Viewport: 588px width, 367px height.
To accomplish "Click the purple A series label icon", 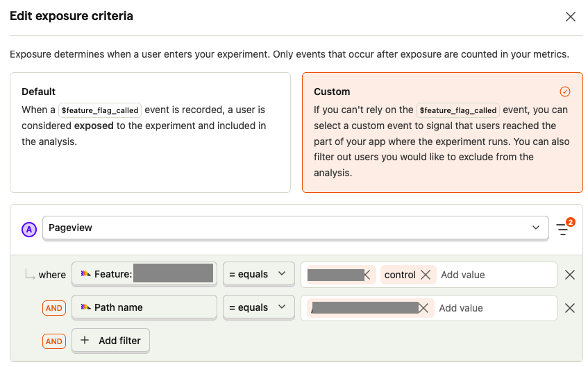I will tap(29, 229).
